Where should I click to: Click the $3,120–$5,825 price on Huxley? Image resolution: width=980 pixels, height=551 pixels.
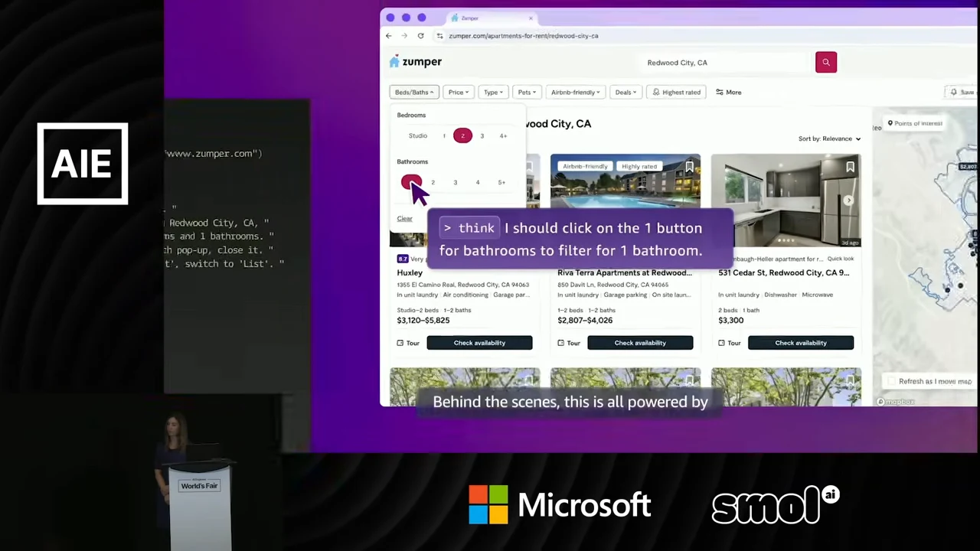(x=423, y=321)
